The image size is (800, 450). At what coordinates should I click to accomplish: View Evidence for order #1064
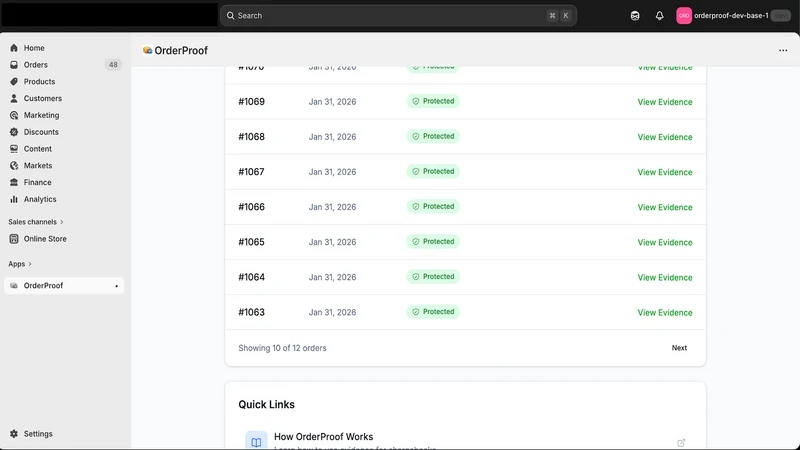pos(665,278)
